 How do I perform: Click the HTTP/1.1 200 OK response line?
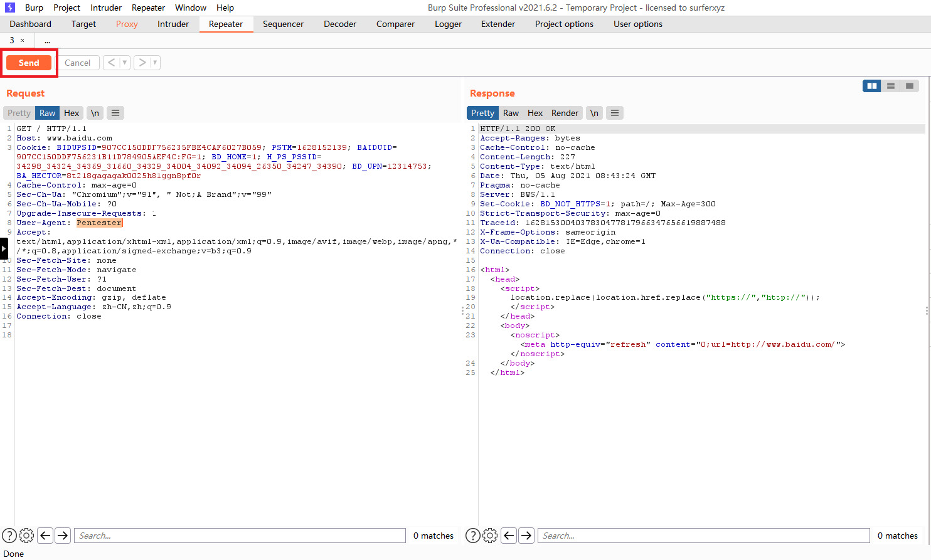pyautogui.click(x=518, y=129)
